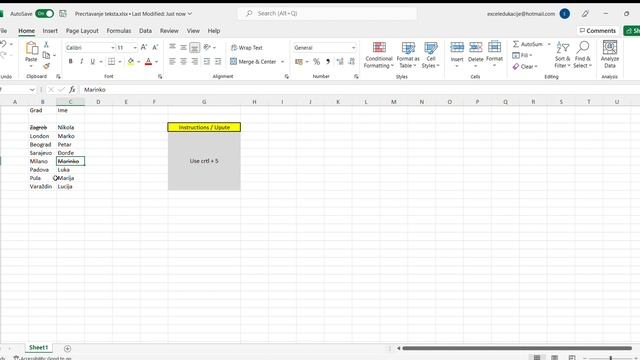Click AutoSum button

528,44
